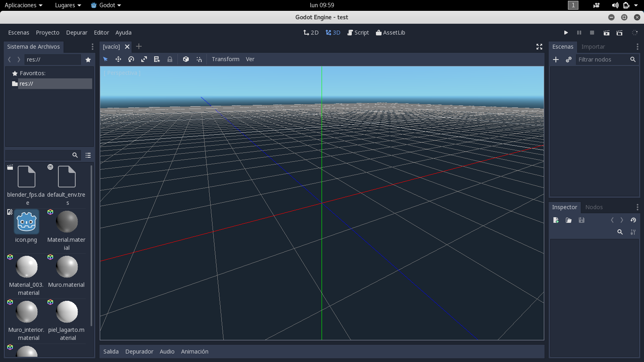The image size is (644, 362).
Task: Select blender_fps.dae file
Action: tap(26, 185)
